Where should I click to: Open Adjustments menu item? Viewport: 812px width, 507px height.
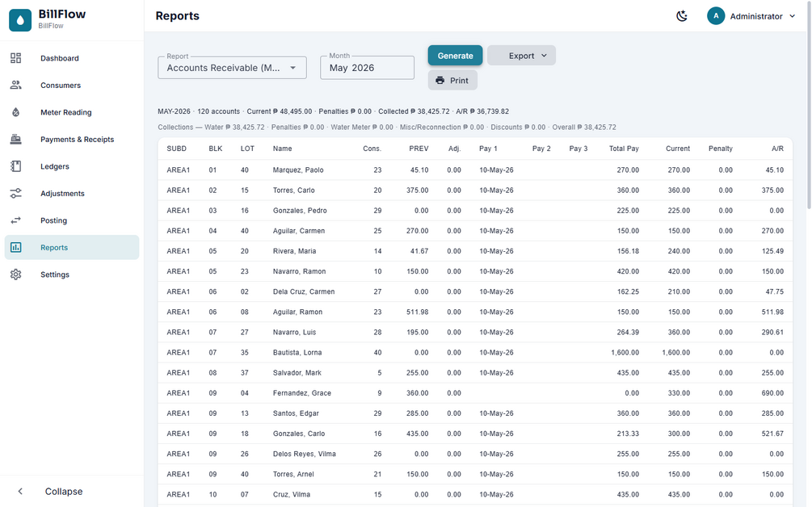pos(72,193)
